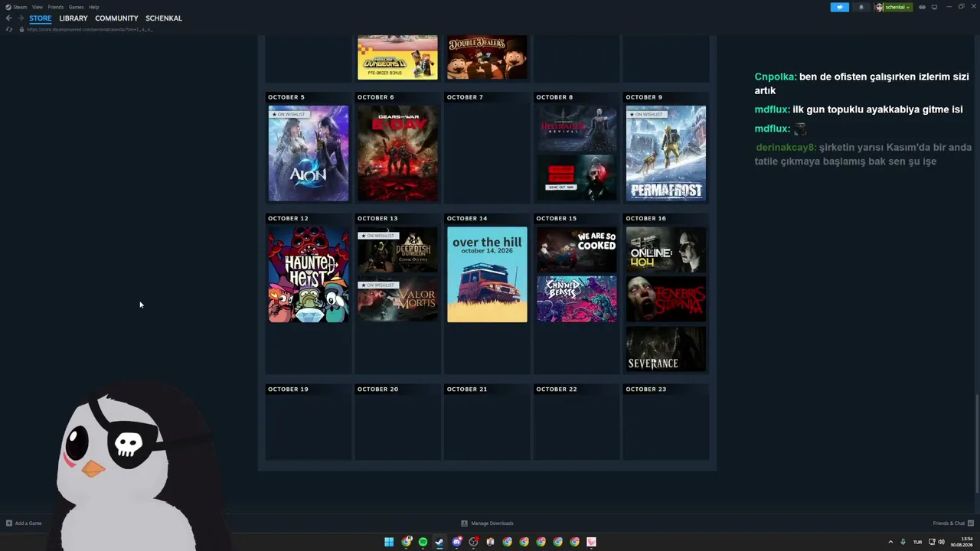This screenshot has width=980, height=551.
Task: Click the Cnpolka chat username
Action: click(776, 77)
